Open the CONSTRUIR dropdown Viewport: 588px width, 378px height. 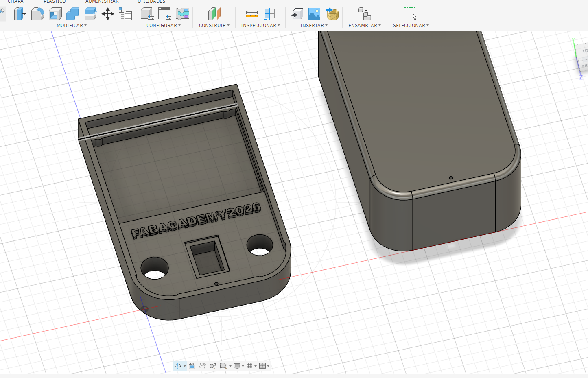[214, 25]
